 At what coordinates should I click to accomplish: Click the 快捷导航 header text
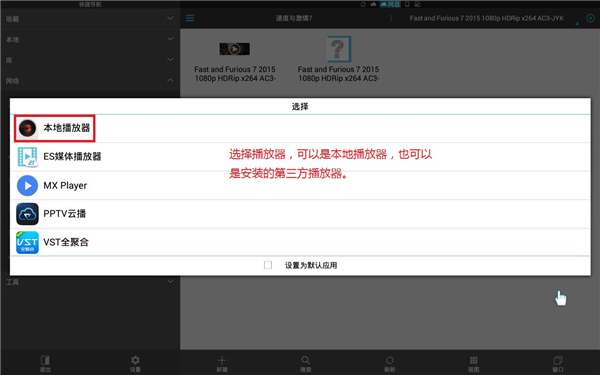[90, 4]
